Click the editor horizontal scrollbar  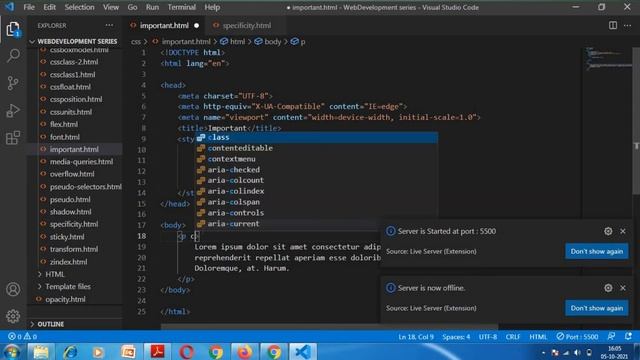pos(329,327)
